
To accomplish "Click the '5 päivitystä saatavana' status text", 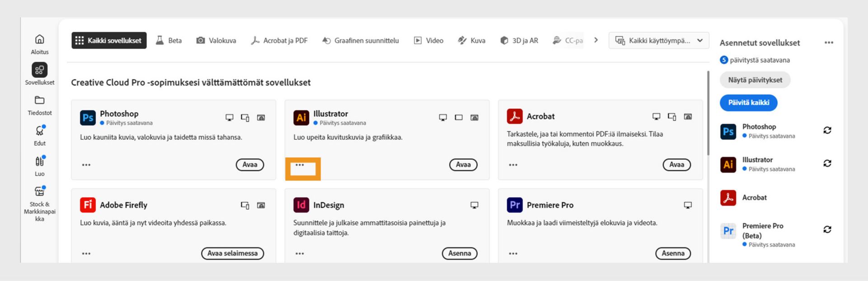I will point(755,60).
